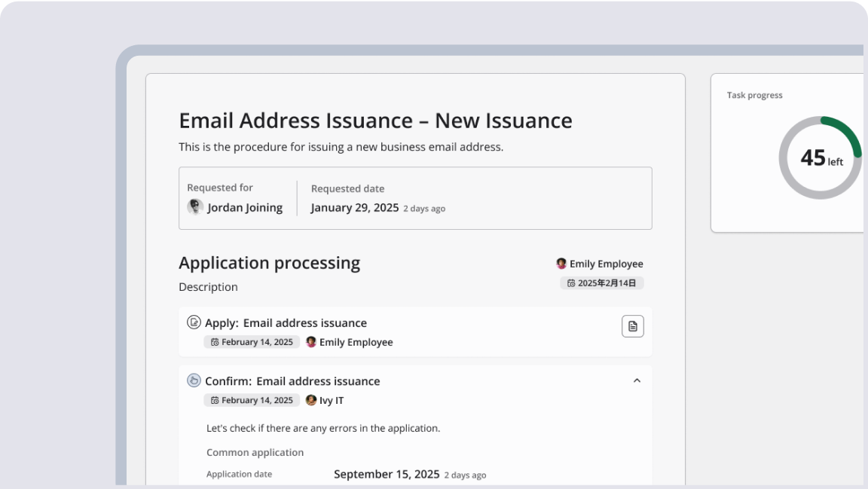The width and height of the screenshot is (868, 489).
Task: Click the Common application section label
Action: click(x=255, y=452)
